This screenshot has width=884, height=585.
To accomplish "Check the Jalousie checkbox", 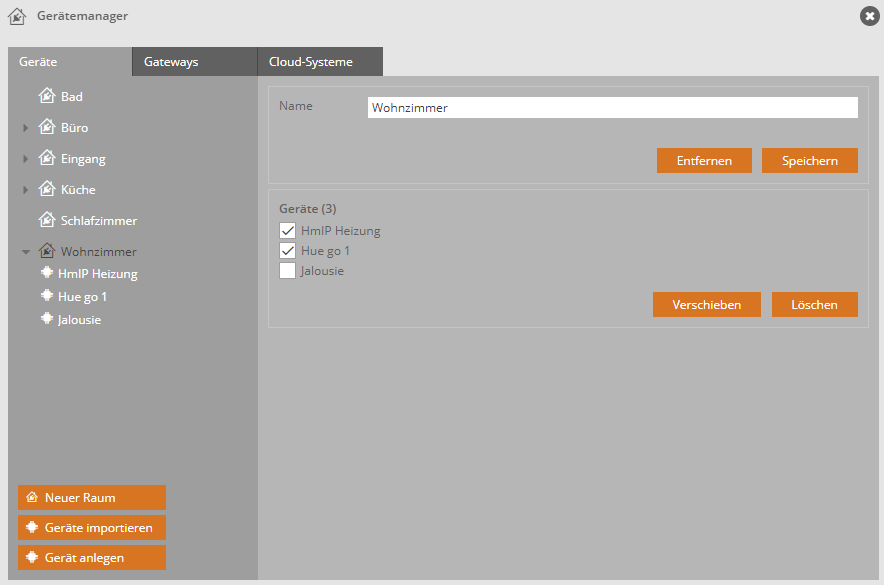I will point(287,270).
